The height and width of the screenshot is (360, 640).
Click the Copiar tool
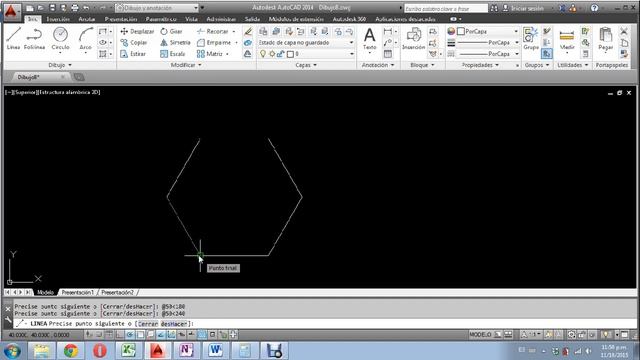pyautogui.click(x=134, y=42)
